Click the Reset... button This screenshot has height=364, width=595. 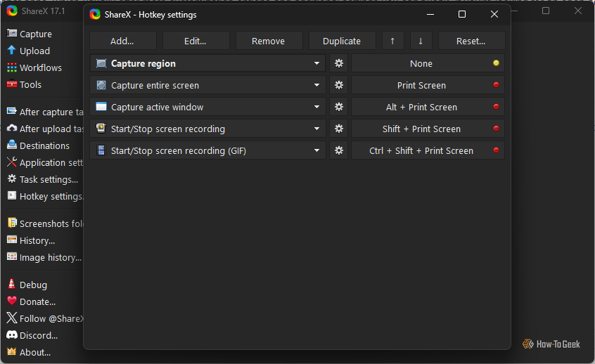[x=471, y=41]
